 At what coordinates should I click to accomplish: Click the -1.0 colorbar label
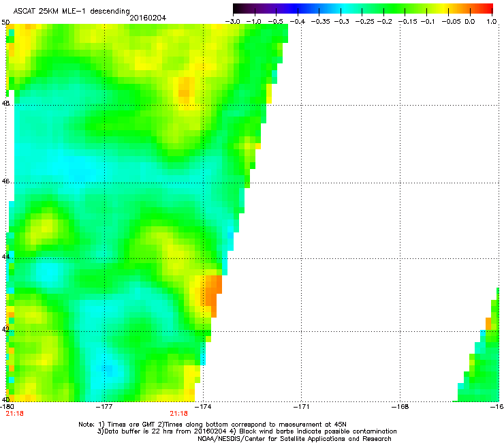pyautogui.click(x=253, y=22)
